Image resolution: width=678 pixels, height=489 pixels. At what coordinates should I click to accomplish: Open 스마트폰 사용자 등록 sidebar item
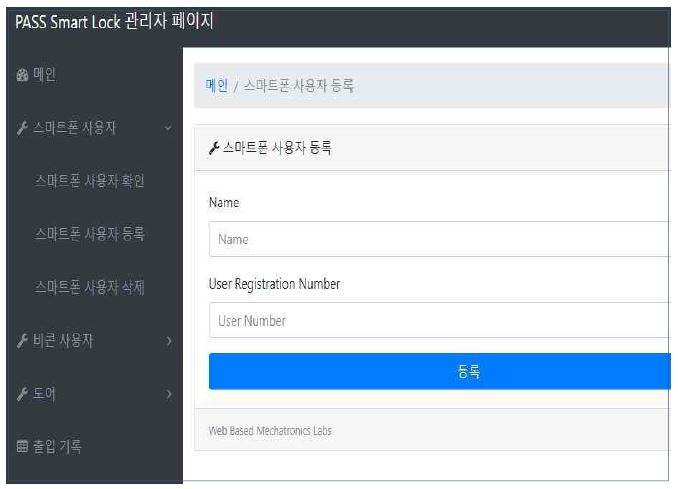point(90,234)
